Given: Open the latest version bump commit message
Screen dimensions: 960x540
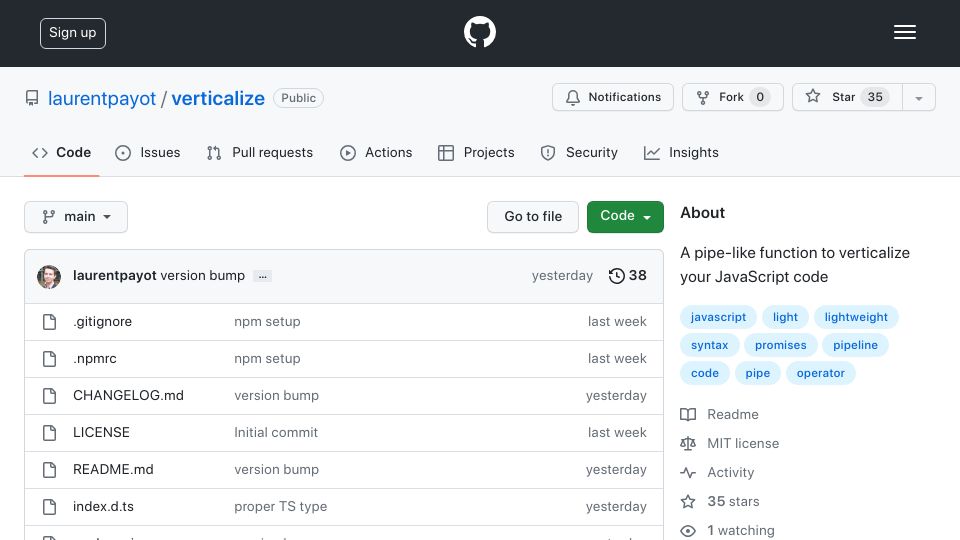Looking at the screenshot, I should click(203, 276).
